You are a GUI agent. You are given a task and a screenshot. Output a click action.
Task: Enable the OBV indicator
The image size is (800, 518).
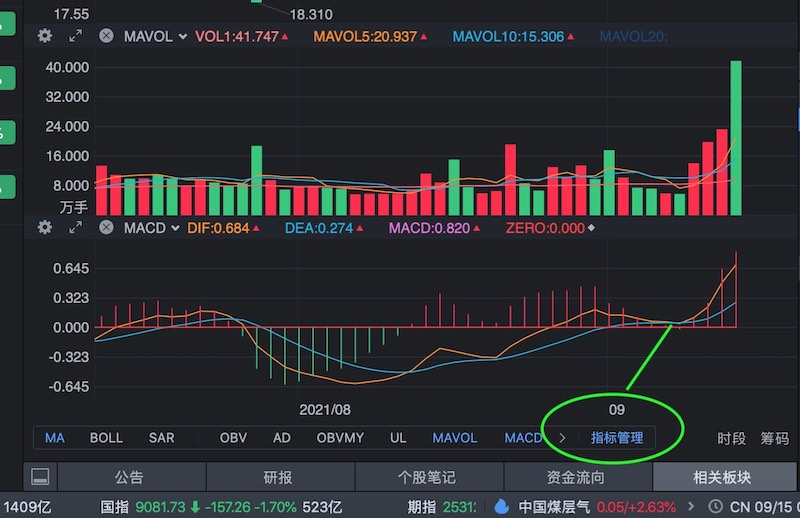click(233, 438)
